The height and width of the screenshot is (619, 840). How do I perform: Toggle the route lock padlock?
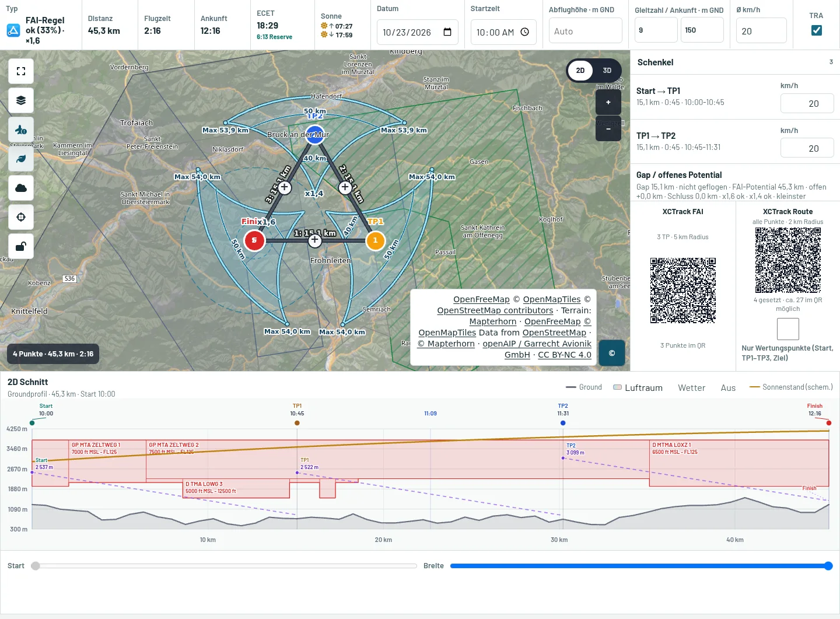click(x=21, y=246)
